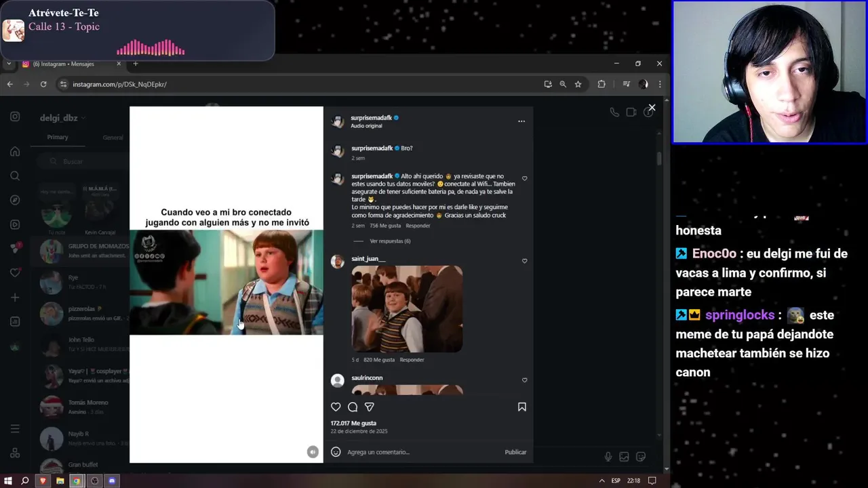
Task: Click Instagram logo in left sidebar
Action: click(15, 117)
